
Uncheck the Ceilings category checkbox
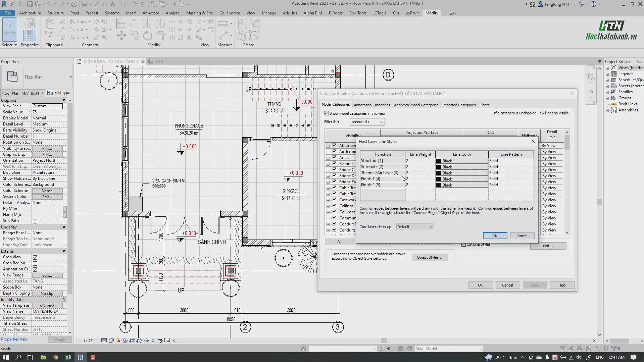coord(334,206)
